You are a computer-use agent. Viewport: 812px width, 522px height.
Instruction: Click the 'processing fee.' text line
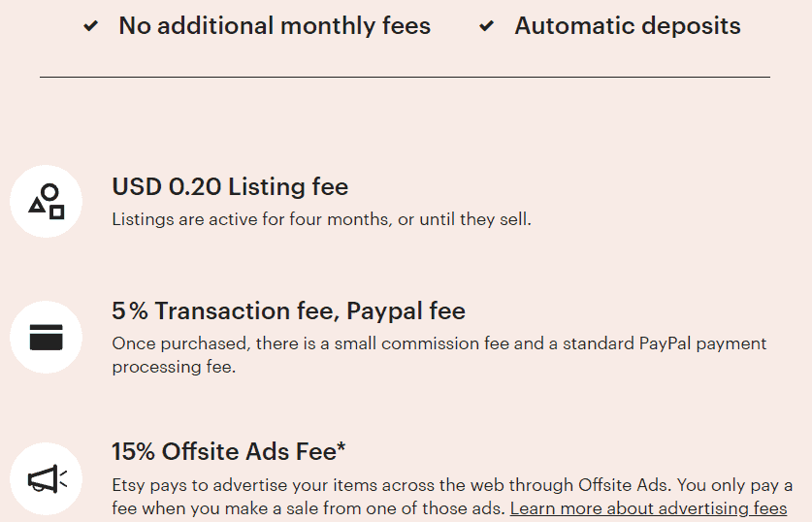point(174,367)
